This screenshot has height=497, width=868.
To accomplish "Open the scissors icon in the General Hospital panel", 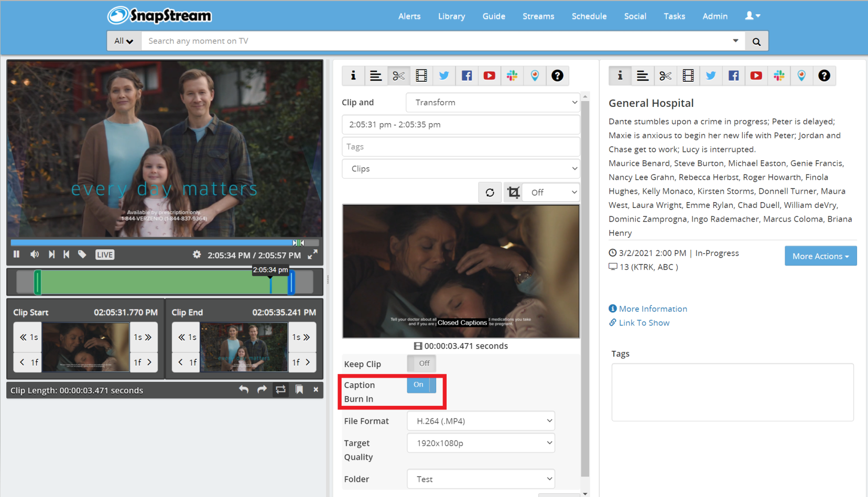I will pos(666,76).
